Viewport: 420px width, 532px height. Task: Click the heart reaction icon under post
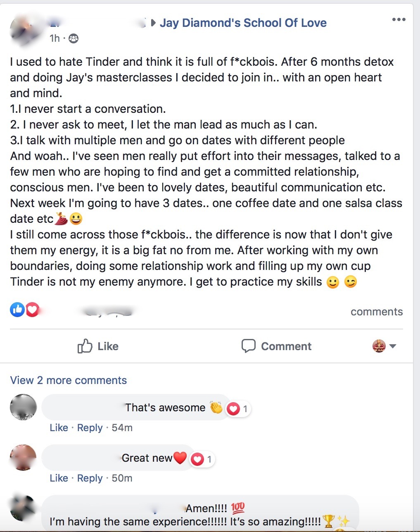[33, 310]
